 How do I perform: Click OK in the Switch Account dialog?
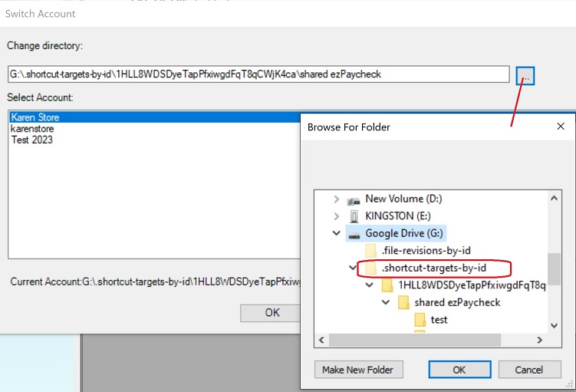coord(272,313)
